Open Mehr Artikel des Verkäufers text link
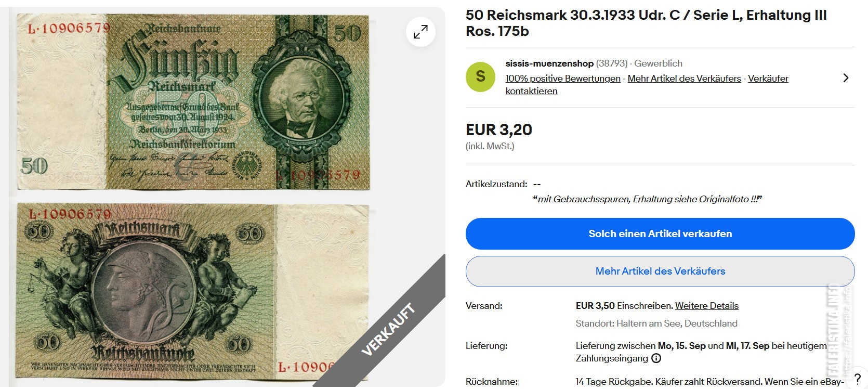Image resolution: width=868 pixels, height=389 pixels. pos(684,79)
